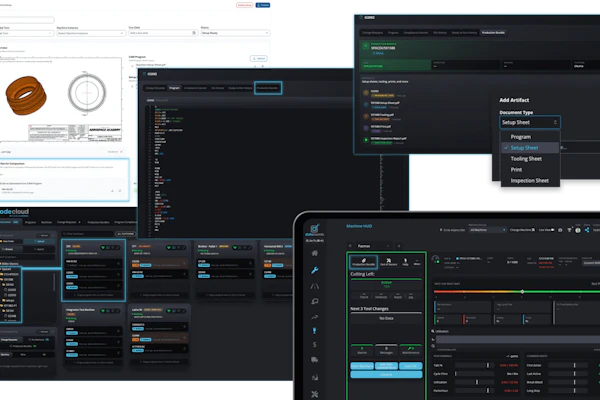
Task: Open the Status Setup Ready dropdown
Action: (235, 33)
